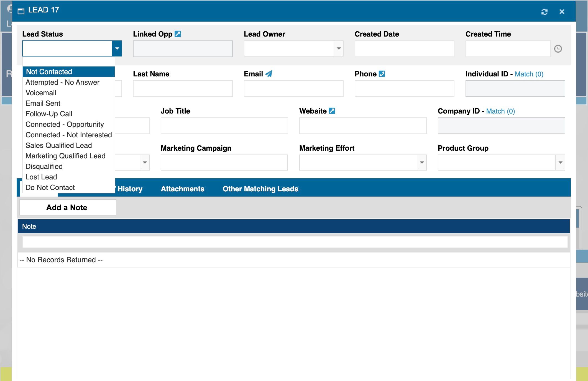Click the refresh icon in the header

(x=544, y=12)
